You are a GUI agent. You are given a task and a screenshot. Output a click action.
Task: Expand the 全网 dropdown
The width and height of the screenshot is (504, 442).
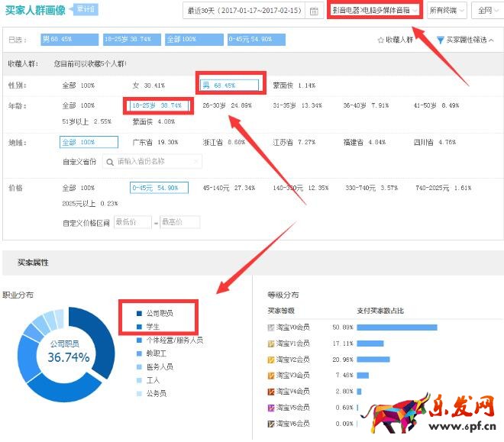485,11
